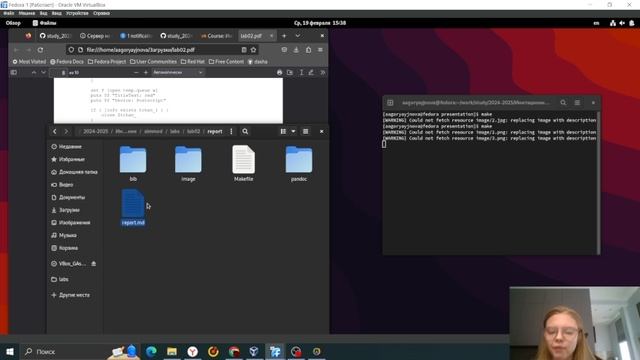Select the PDF draw tool
Screen dimensions: 640x360
[311, 72]
